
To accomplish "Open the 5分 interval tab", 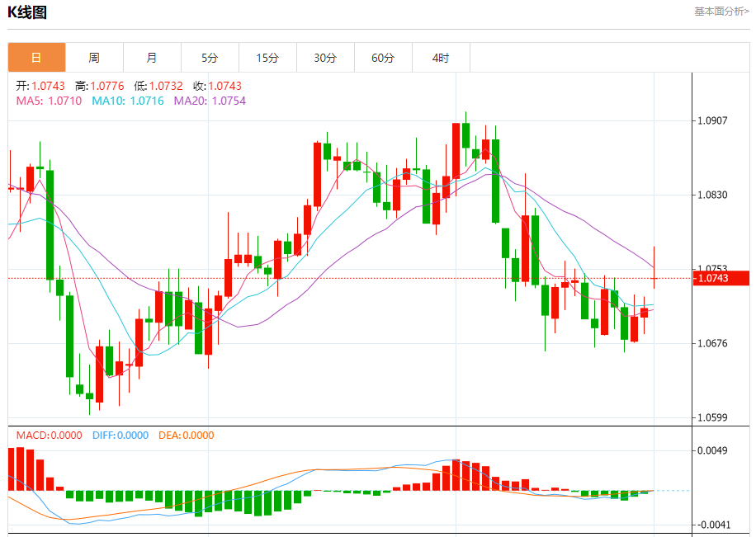I will pos(210,58).
